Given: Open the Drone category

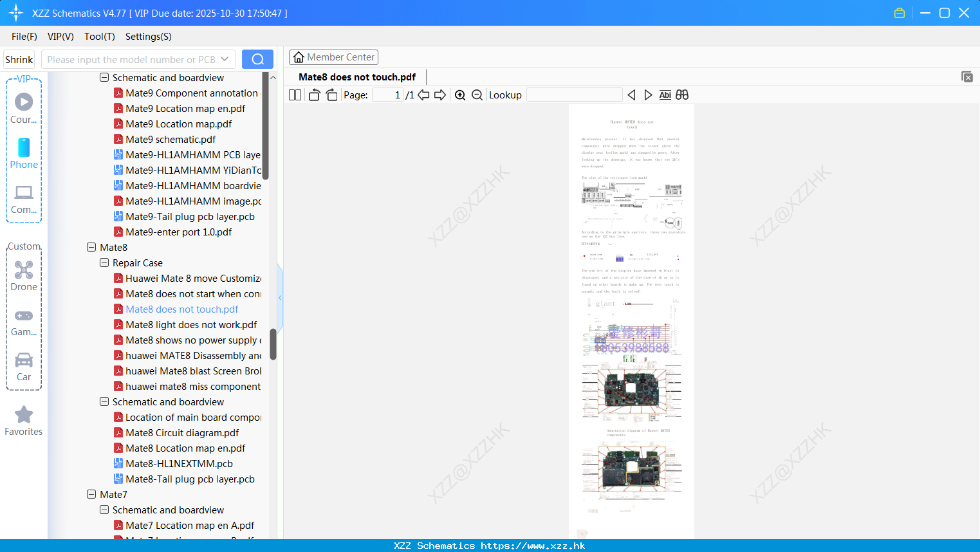Looking at the screenshot, I should click(24, 276).
